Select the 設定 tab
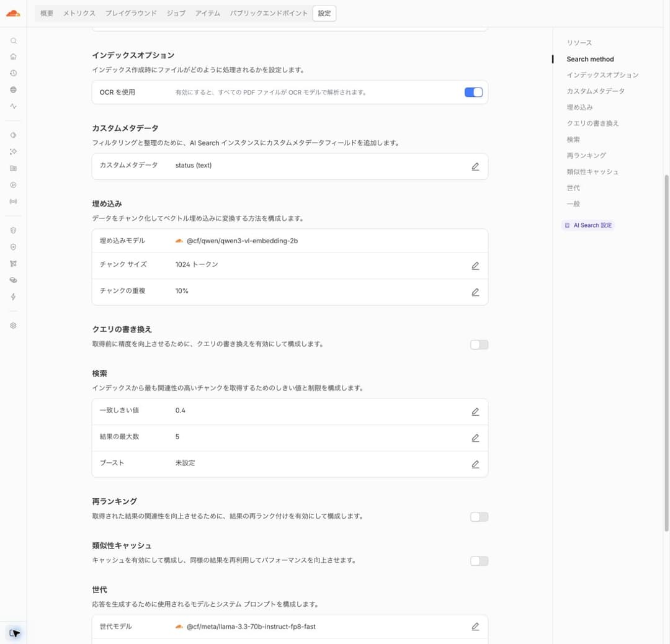The image size is (670, 644). pyautogui.click(x=324, y=13)
